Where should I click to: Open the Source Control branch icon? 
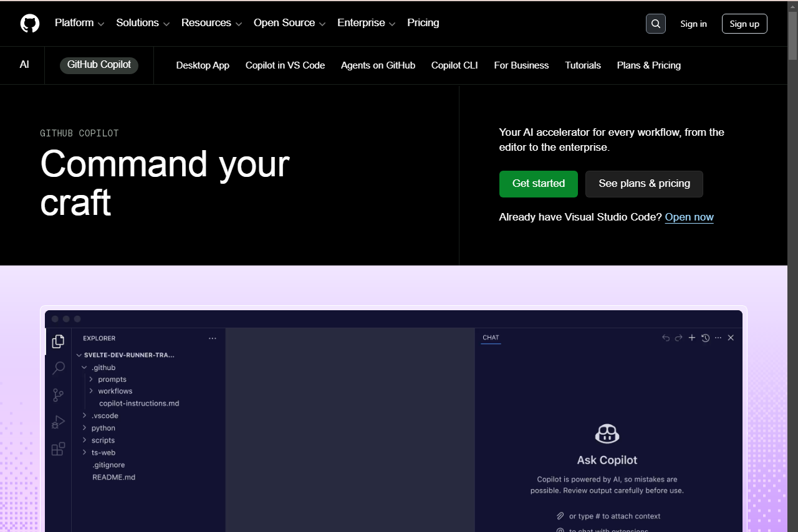[58, 395]
